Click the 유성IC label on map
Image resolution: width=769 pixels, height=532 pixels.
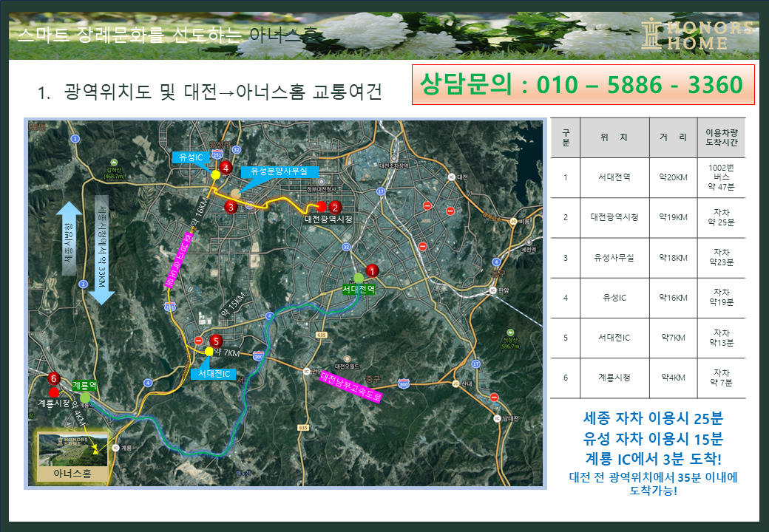(x=191, y=157)
